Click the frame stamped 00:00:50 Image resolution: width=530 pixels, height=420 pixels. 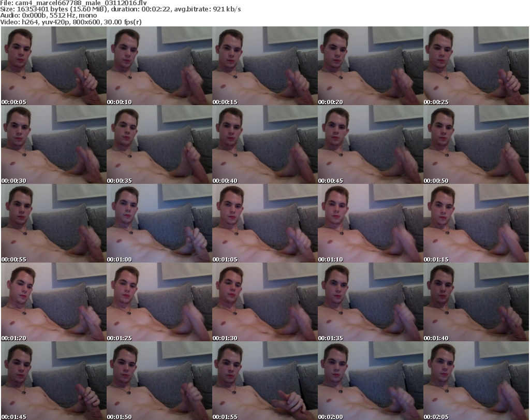pos(476,144)
